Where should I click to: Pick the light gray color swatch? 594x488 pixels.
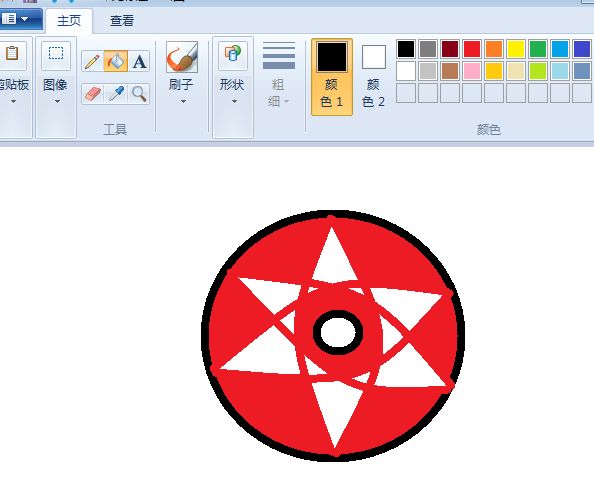click(428, 71)
